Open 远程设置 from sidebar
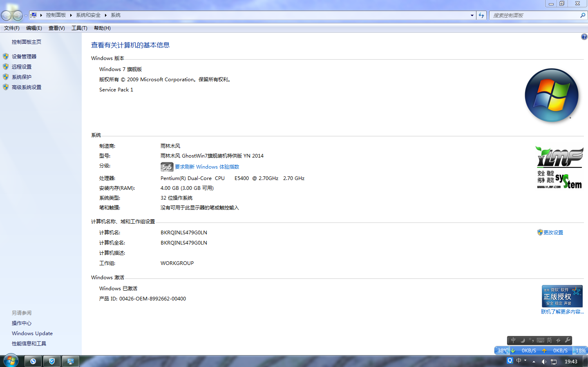 point(22,67)
